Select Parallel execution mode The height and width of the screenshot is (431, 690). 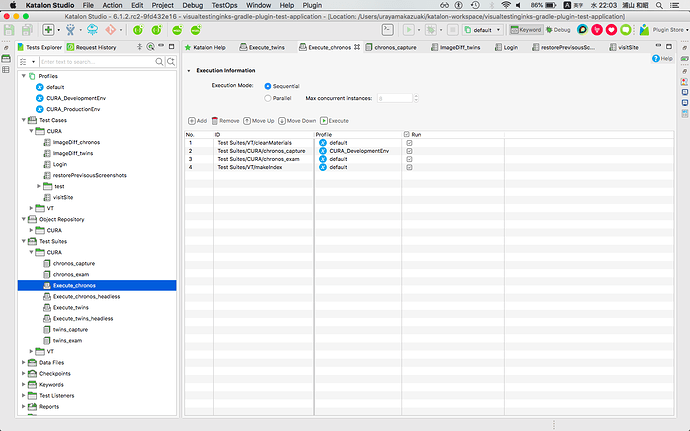coord(268,98)
